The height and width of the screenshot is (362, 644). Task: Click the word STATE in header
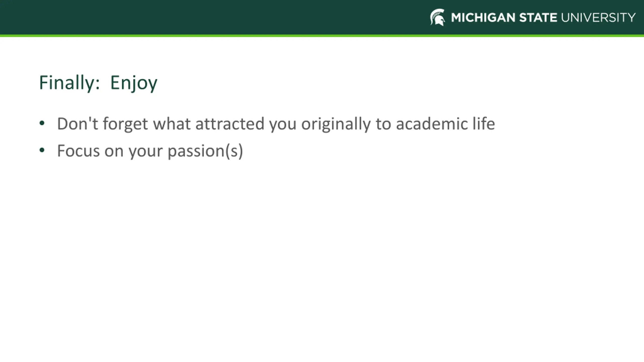[x=538, y=18]
